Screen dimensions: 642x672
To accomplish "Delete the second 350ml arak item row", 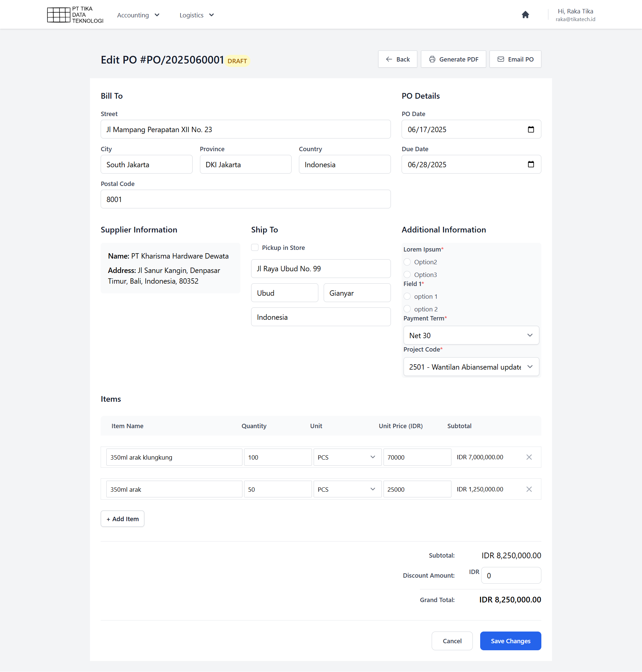I will (x=529, y=489).
